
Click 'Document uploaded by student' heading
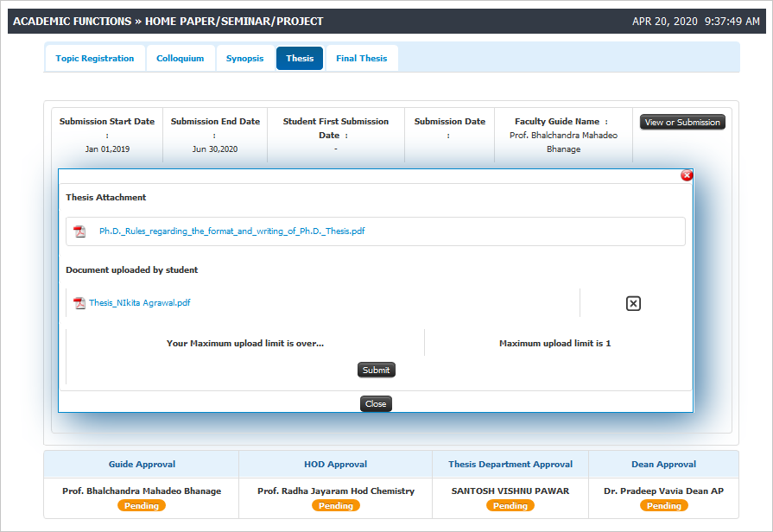point(131,270)
